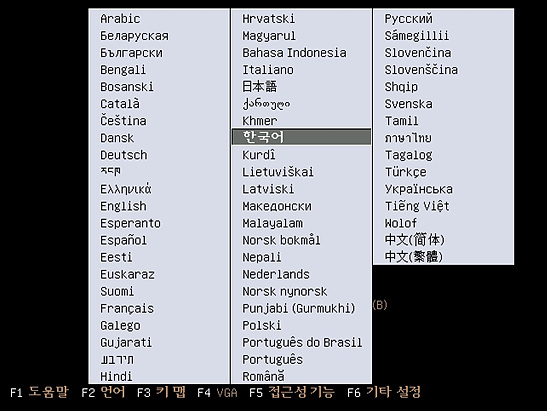Select highlighted 한국어 entry
Image resolution: width=547 pixels, height=411 pixels.
[x=301, y=137]
